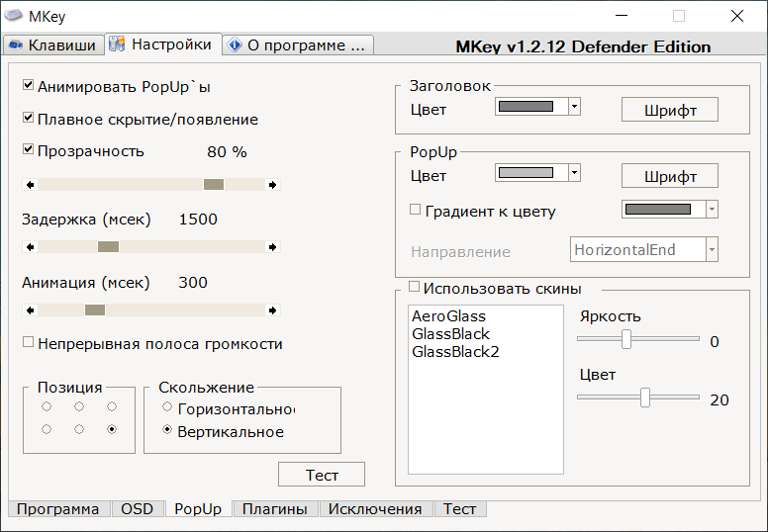The height and width of the screenshot is (532, 768).
Task: Click left arrow of Задержка scrollbar
Action: coord(31,247)
